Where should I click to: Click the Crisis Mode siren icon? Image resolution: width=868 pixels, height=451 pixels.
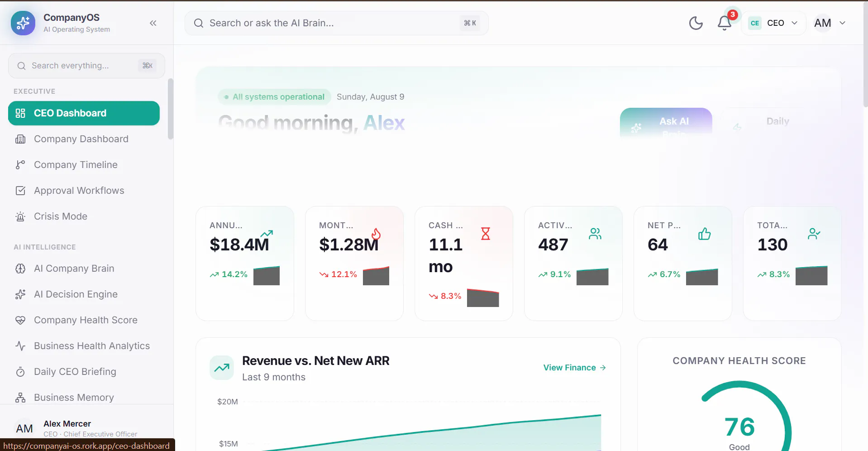pos(20,216)
